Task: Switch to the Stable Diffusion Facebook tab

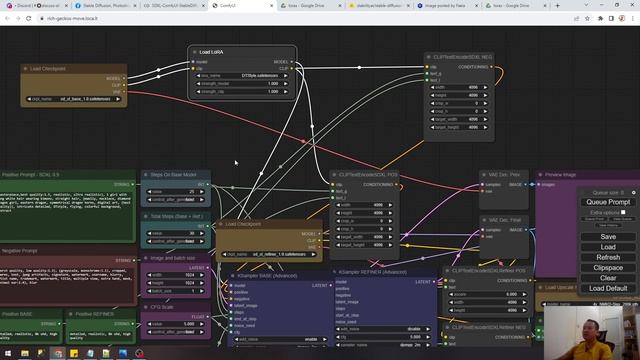Action: (x=105, y=6)
